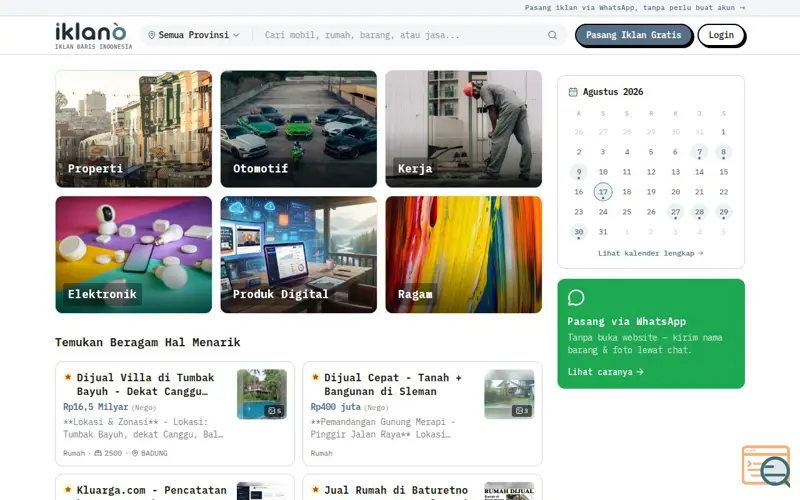
Task: Open Pasang iklan via WhatsApp top banner link
Action: tap(635, 8)
